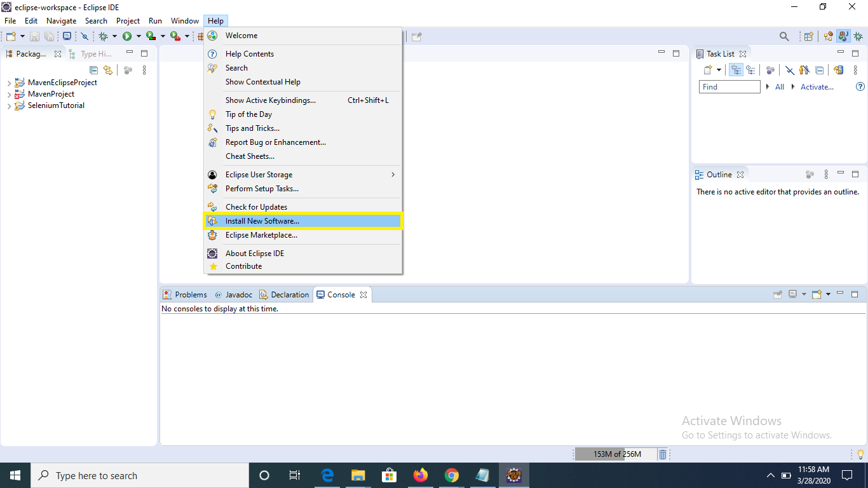Open the Run button dropdown arrow
Image resolution: width=868 pixels, height=488 pixels.
[x=139, y=37]
